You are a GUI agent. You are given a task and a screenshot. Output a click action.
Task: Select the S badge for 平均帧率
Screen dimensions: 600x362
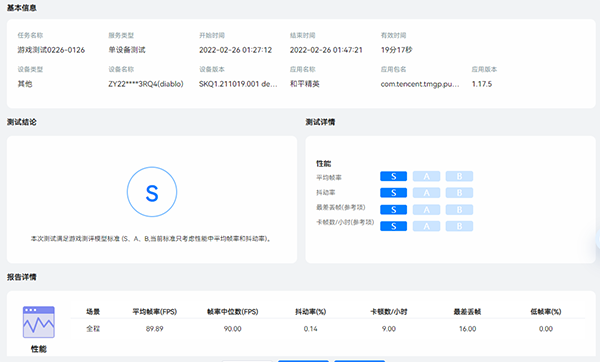[393, 176]
